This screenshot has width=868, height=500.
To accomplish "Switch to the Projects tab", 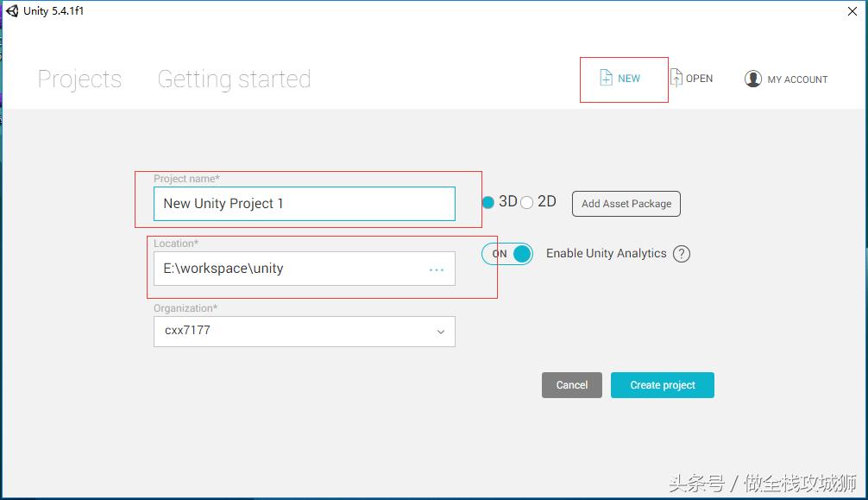I will 79,79.
